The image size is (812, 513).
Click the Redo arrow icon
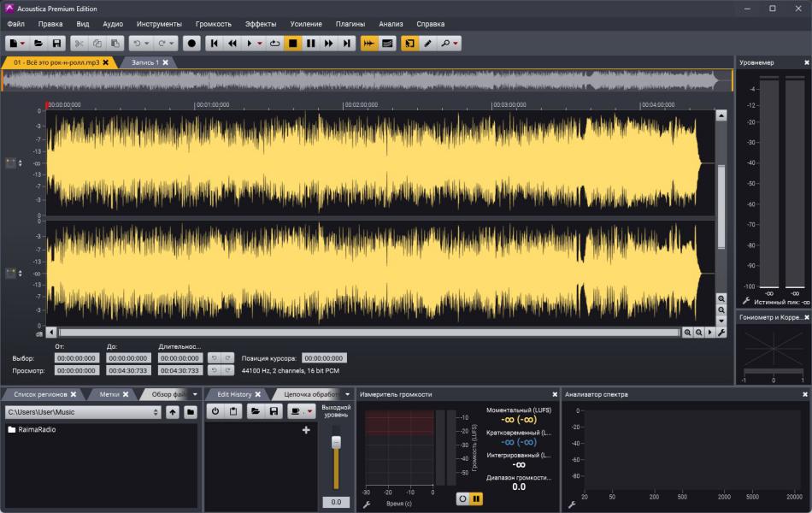coord(162,44)
